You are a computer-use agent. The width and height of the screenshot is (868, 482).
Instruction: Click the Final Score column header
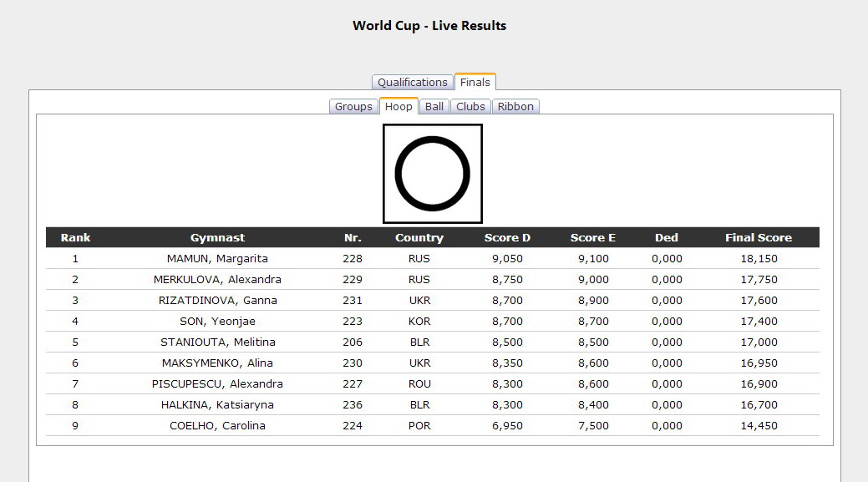point(758,237)
